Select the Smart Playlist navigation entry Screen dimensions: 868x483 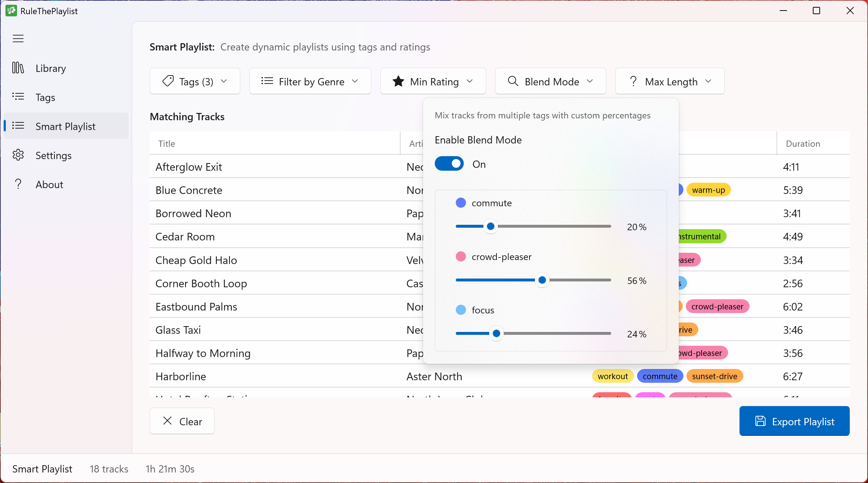66,126
